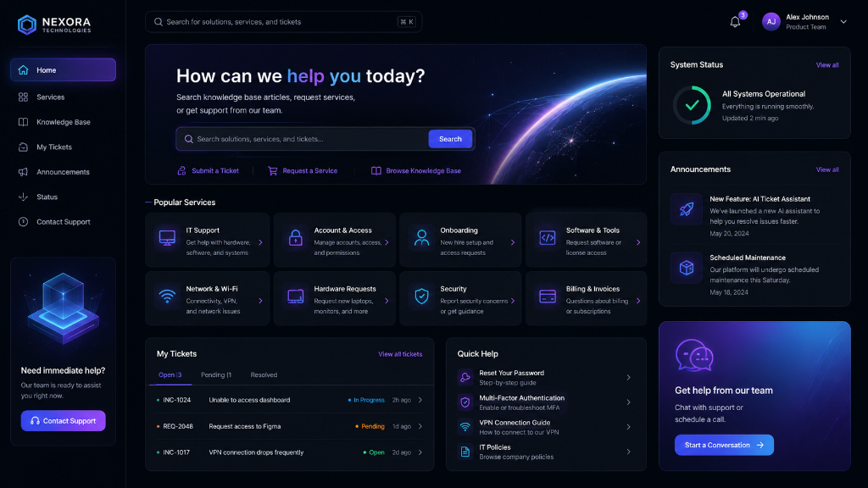Click Request a Service link
The width and height of the screenshot is (868, 488).
303,170
